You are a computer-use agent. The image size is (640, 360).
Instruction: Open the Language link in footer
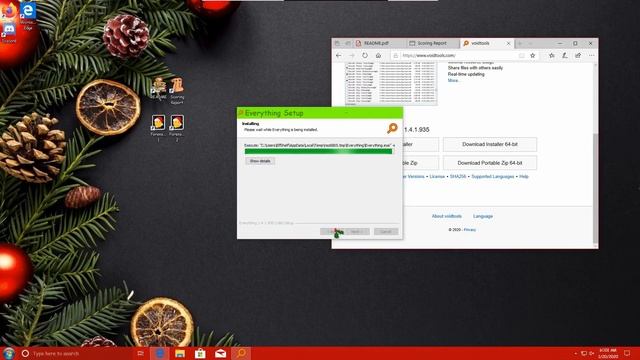click(x=483, y=216)
